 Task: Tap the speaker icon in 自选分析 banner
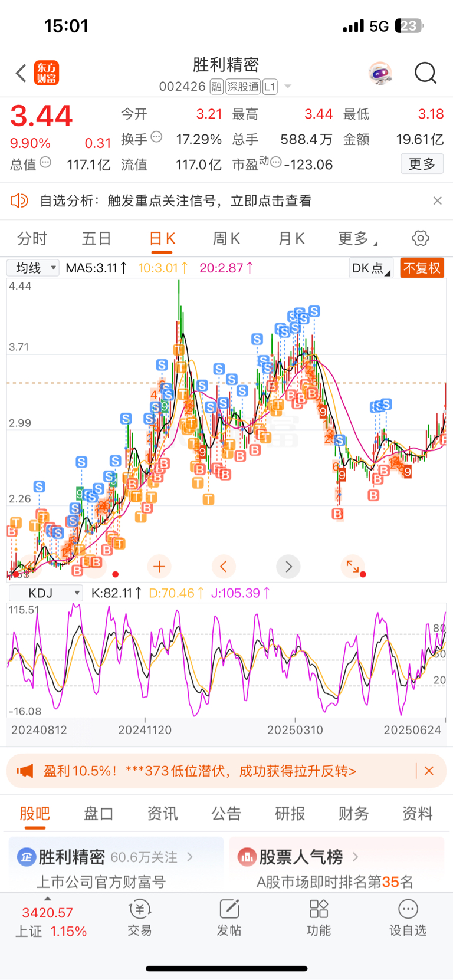click(x=19, y=201)
